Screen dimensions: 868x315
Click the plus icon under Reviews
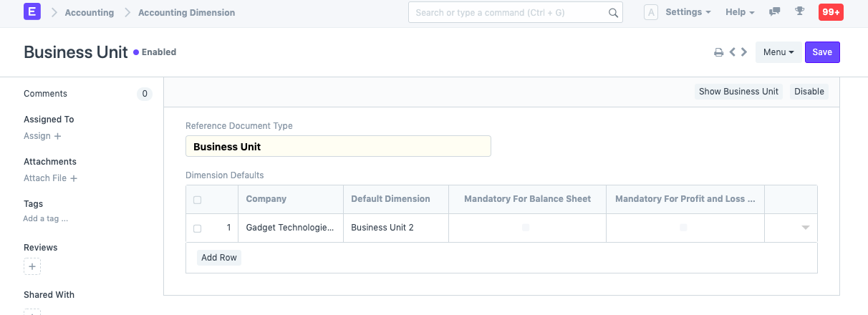(x=32, y=266)
